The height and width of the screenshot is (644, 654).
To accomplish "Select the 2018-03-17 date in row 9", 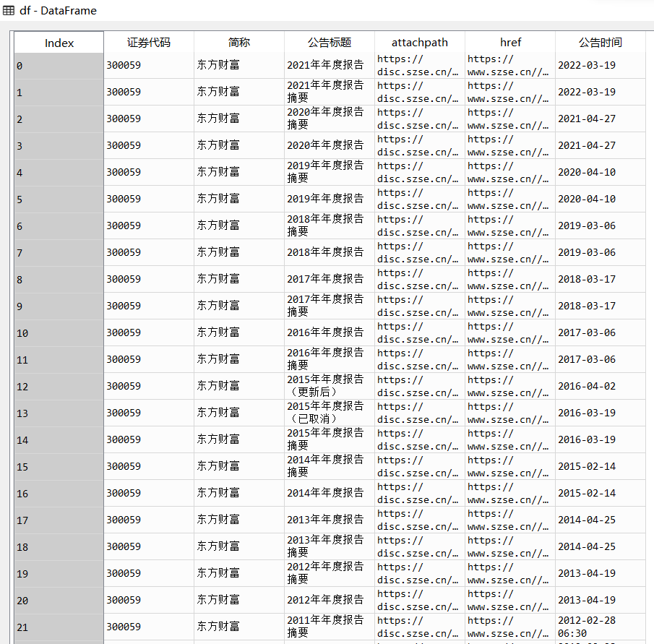I will [601, 306].
